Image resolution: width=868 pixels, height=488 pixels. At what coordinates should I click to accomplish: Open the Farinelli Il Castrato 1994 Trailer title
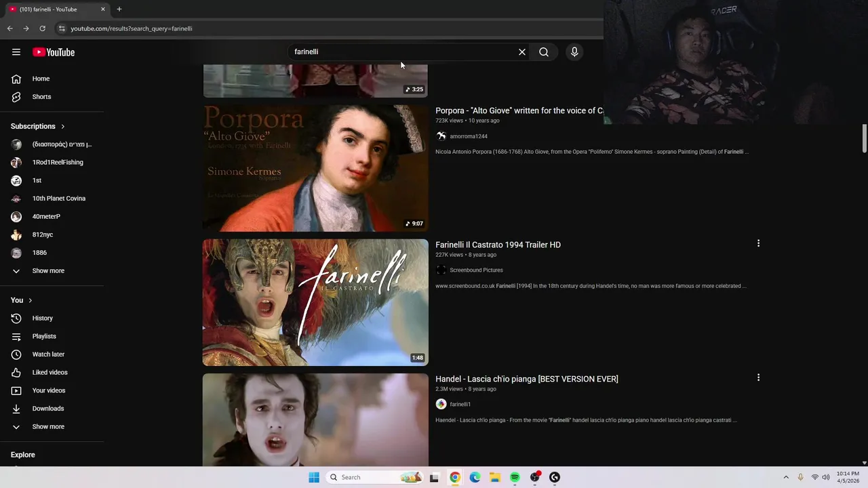(498, 245)
